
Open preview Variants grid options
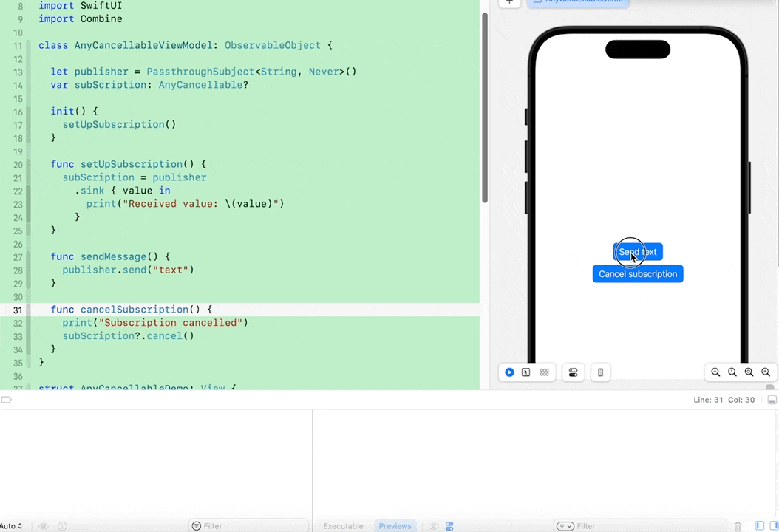(x=545, y=372)
